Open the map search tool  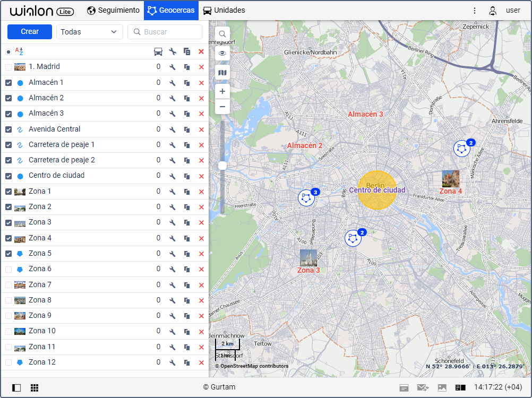222,34
